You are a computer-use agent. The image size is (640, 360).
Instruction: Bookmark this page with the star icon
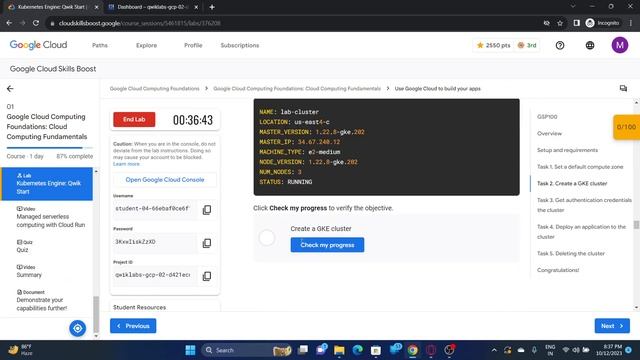tap(560, 23)
